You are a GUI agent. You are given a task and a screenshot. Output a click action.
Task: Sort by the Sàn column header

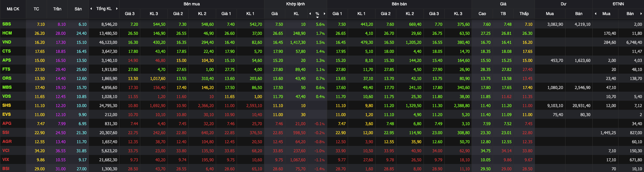[78, 9]
